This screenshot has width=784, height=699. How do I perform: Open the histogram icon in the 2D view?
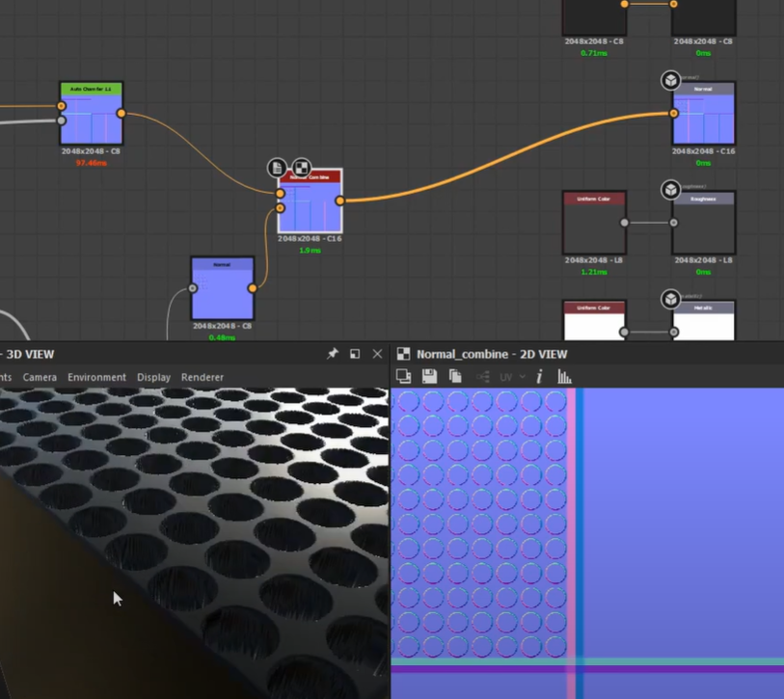point(565,377)
